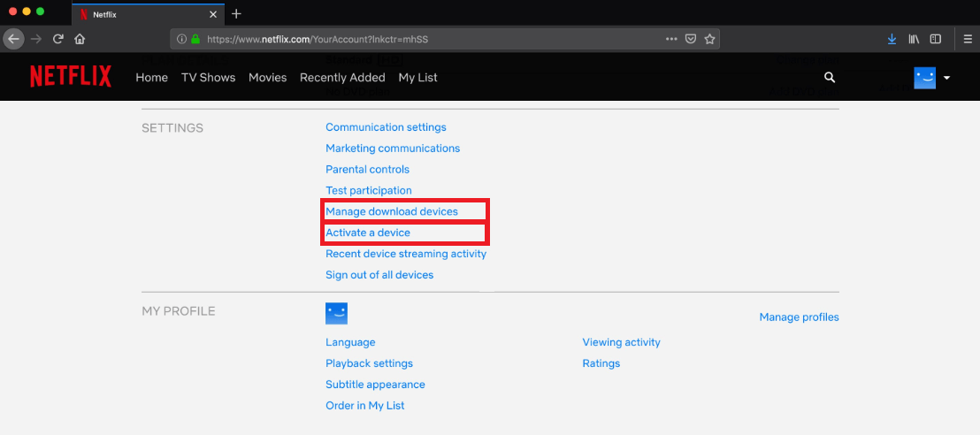Viewport: 980px width, 435px height.
Task: Open the downloads arrow icon
Action: click(x=892, y=39)
